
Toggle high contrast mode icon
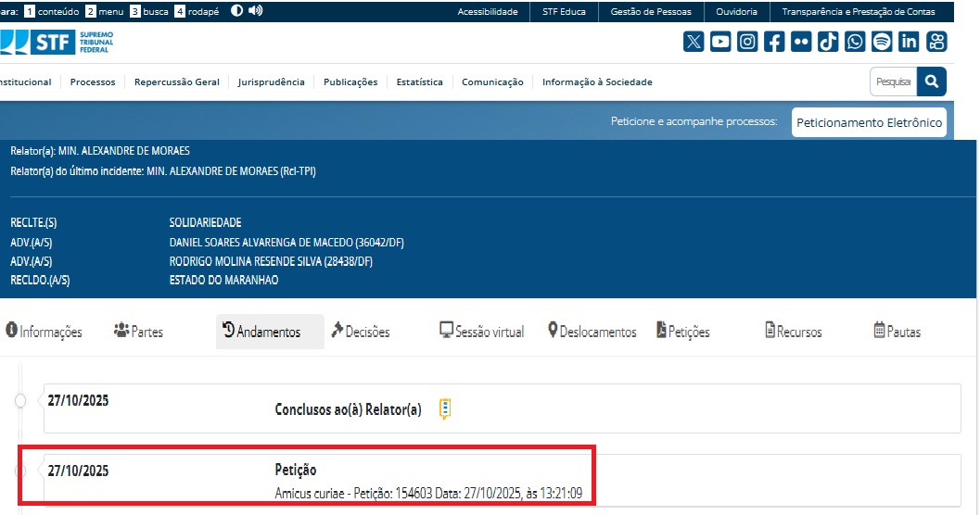[x=236, y=11]
